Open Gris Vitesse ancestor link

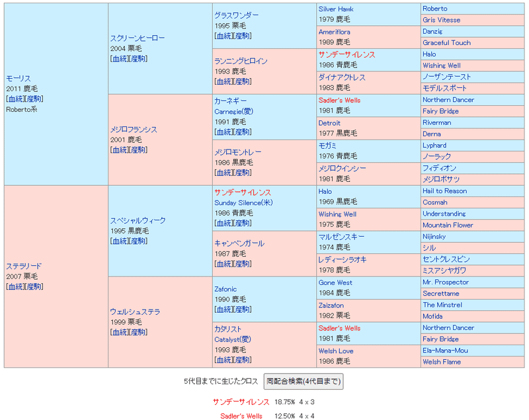pyautogui.click(x=441, y=21)
